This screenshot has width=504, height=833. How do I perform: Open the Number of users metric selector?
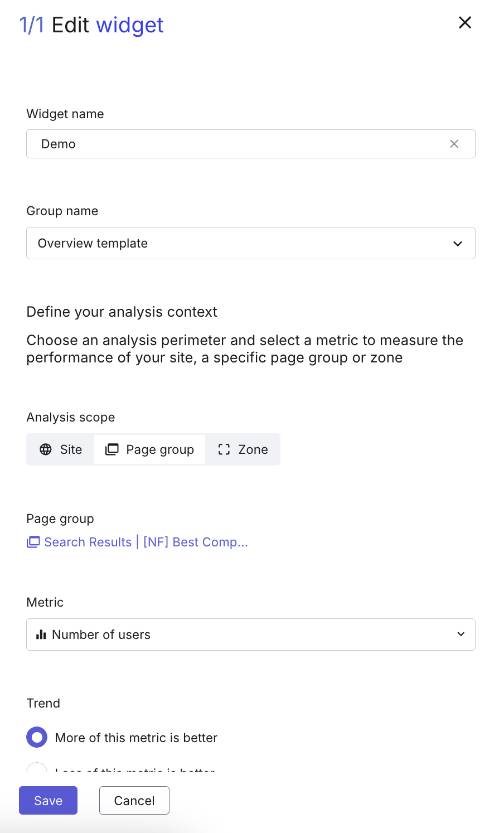pos(251,635)
